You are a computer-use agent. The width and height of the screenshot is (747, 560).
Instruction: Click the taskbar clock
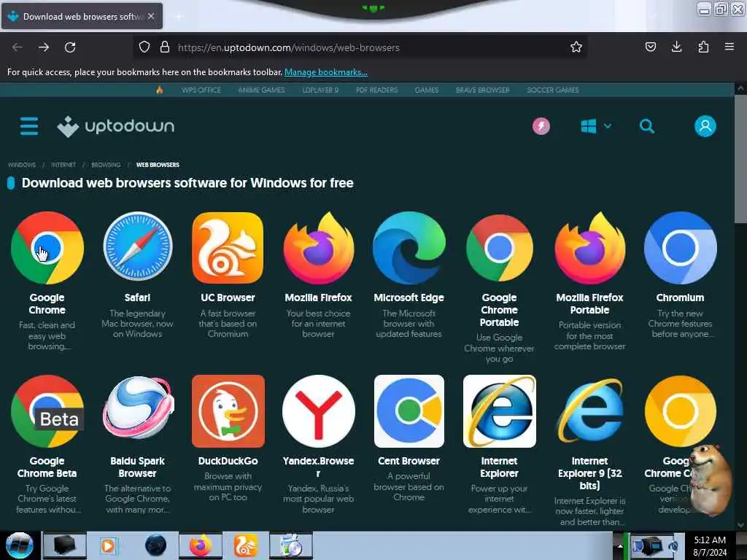[710, 546]
